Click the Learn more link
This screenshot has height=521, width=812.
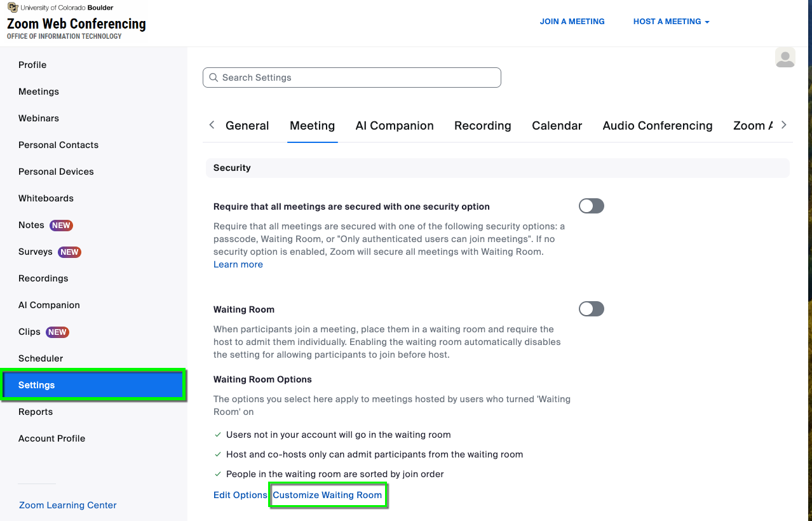pos(238,264)
